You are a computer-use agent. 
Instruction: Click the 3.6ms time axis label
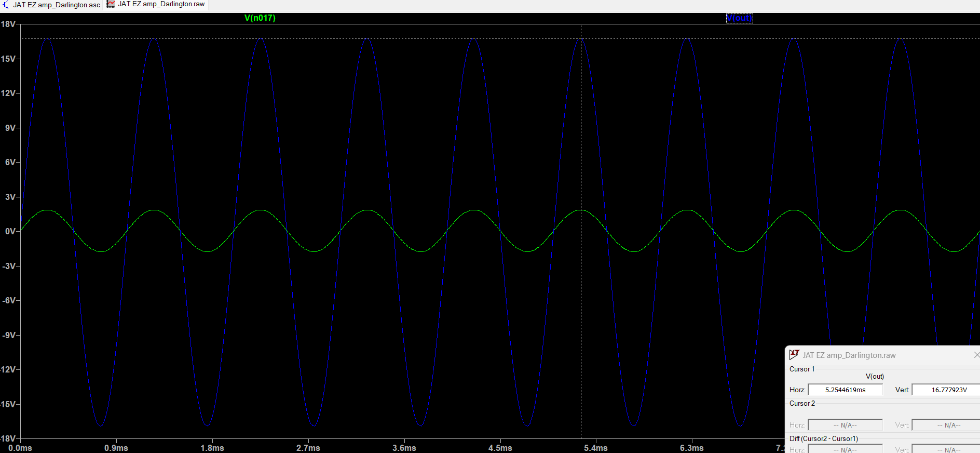(404, 448)
